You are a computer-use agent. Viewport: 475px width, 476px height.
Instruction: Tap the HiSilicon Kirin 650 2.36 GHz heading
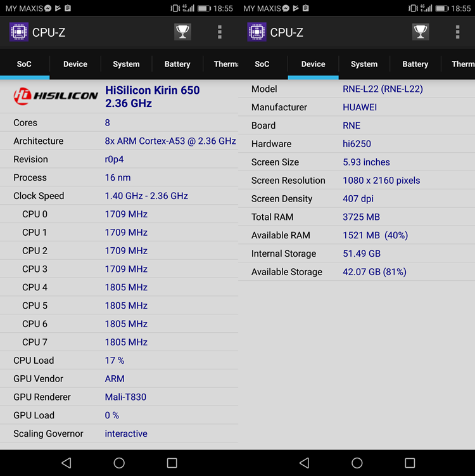tap(152, 96)
